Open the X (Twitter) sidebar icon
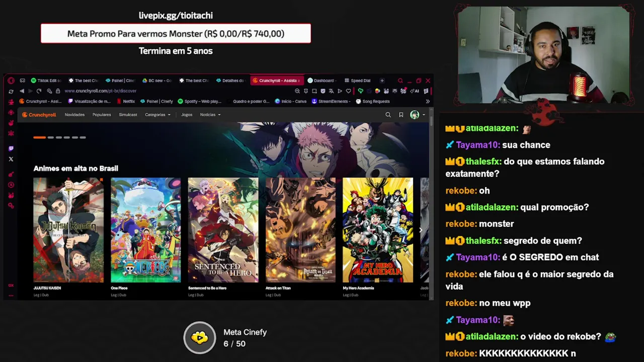 tap(11, 159)
